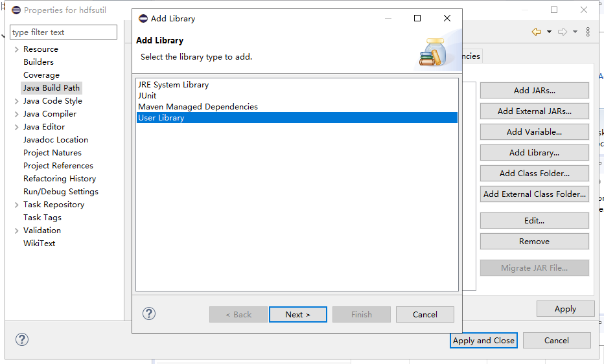
Task: Open the three-dot view menu in Properties
Action: click(x=588, y=32)
